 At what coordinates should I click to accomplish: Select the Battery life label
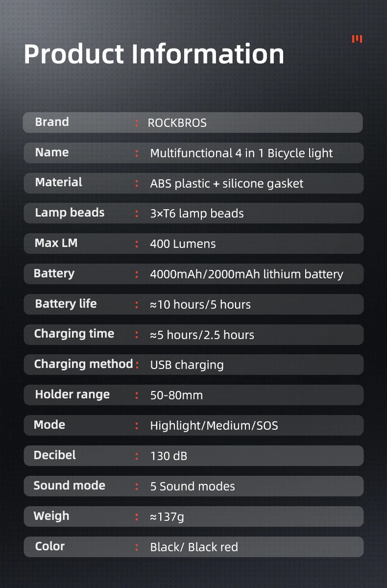point(66,304)
